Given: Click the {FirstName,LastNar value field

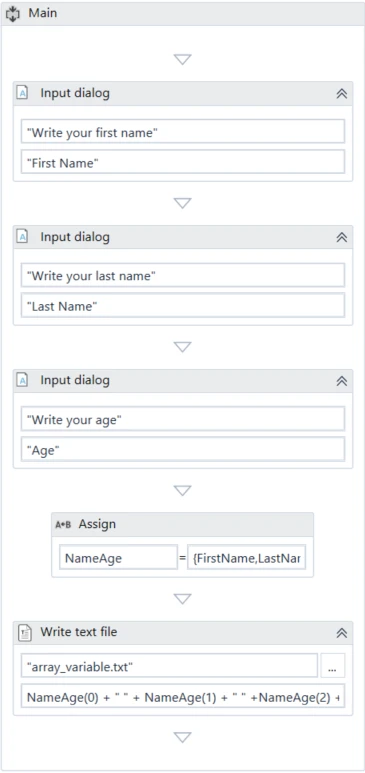Looking at the screenshot, I should [x=247, y=558].
